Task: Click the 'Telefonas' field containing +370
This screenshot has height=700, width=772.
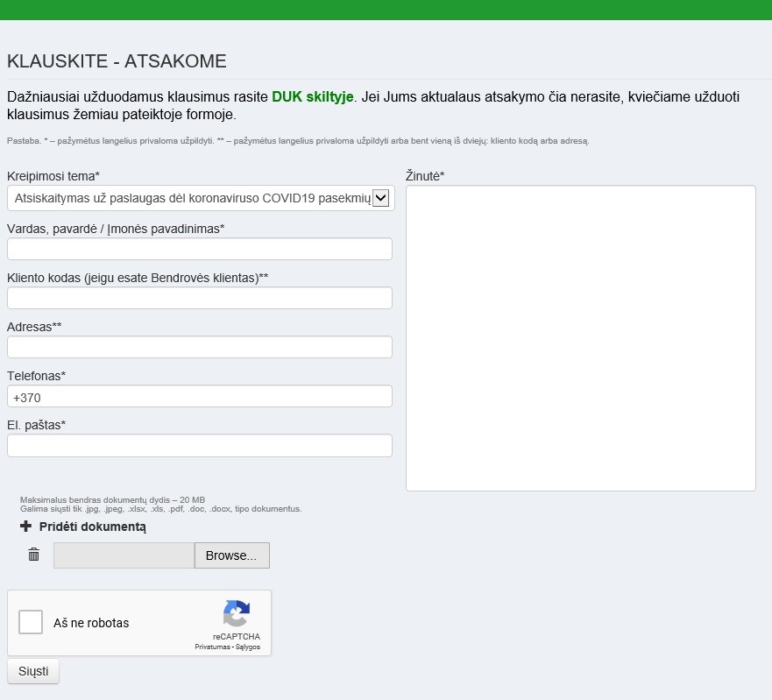Action: (x=199, y=397)
